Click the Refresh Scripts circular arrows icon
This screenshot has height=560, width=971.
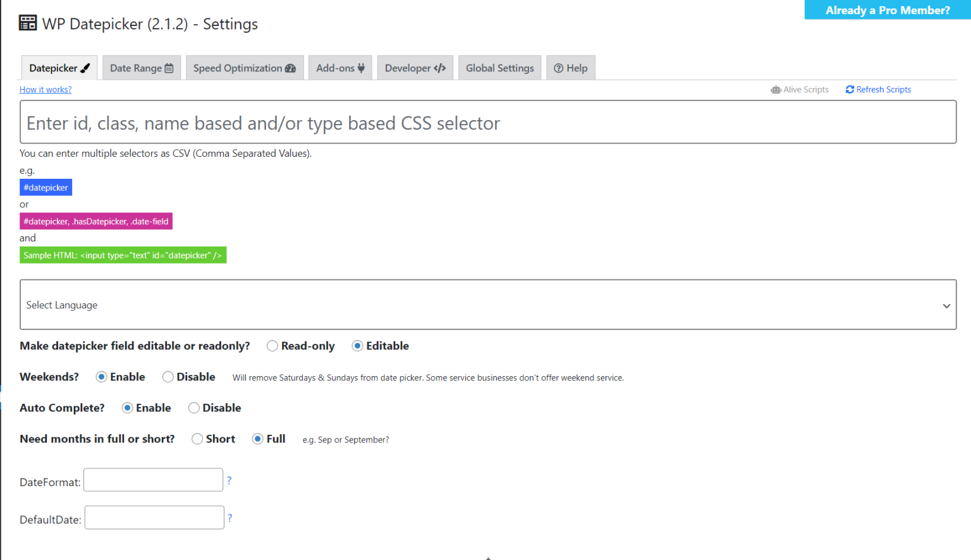tap(850, 90)
